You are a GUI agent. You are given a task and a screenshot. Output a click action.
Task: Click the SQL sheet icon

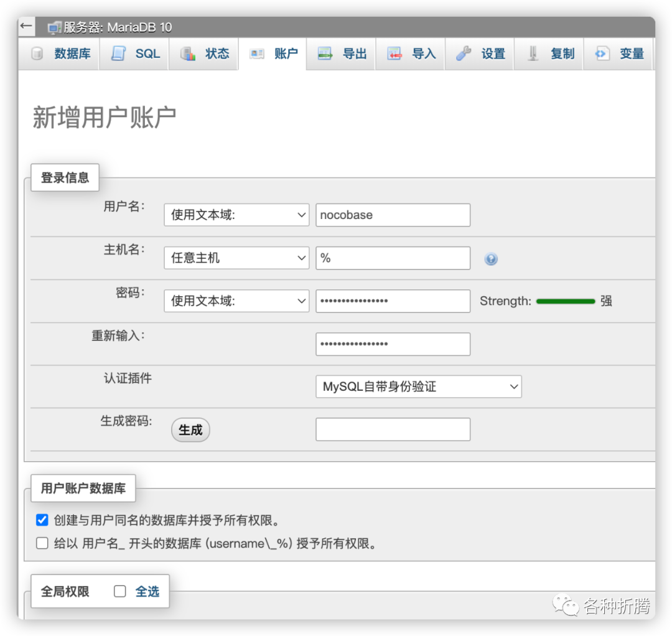[x=118, y=54]
